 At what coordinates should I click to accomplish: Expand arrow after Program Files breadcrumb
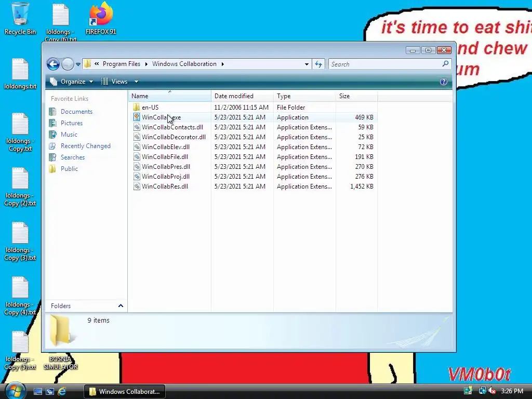146,64
